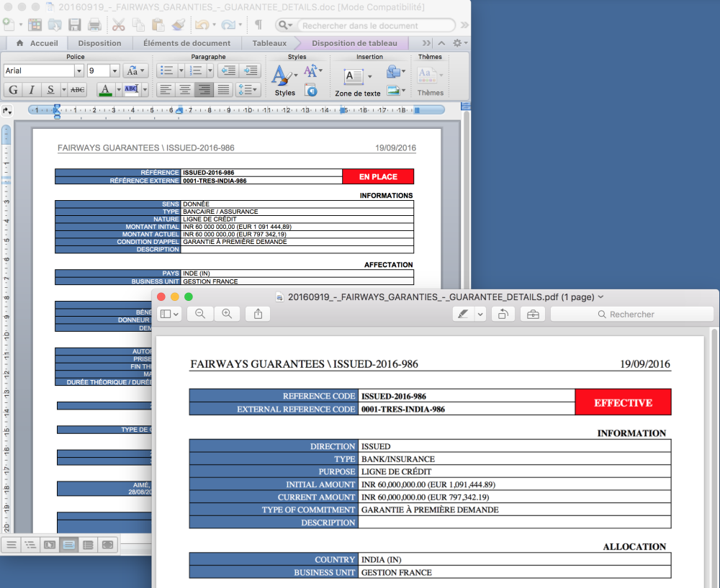Create a new Word document

8,24
